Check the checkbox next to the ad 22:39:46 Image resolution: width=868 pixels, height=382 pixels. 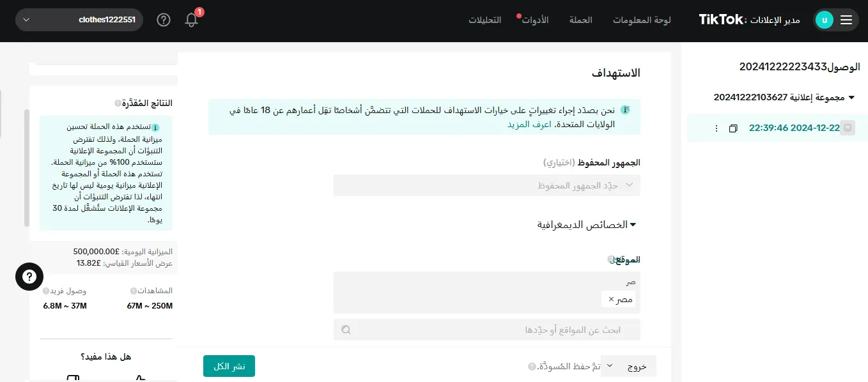coord(848,128)
